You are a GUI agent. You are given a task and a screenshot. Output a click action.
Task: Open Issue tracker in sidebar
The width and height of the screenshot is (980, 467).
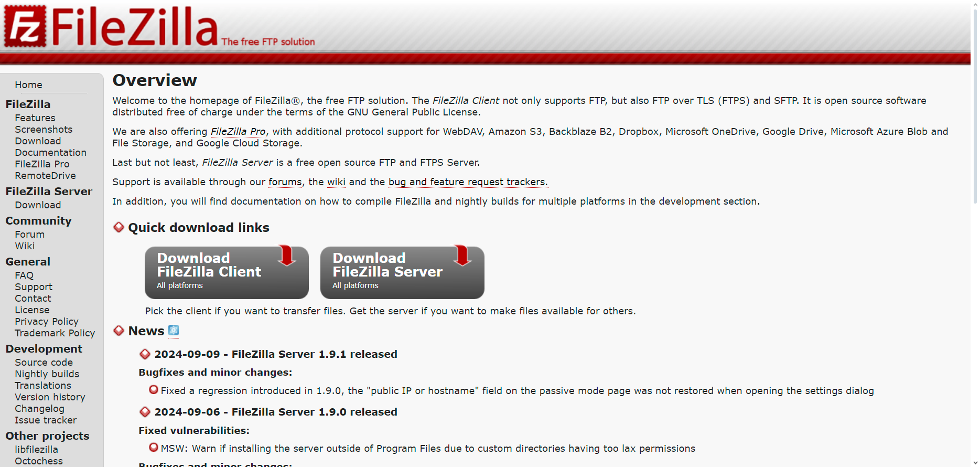coord(46,420)
